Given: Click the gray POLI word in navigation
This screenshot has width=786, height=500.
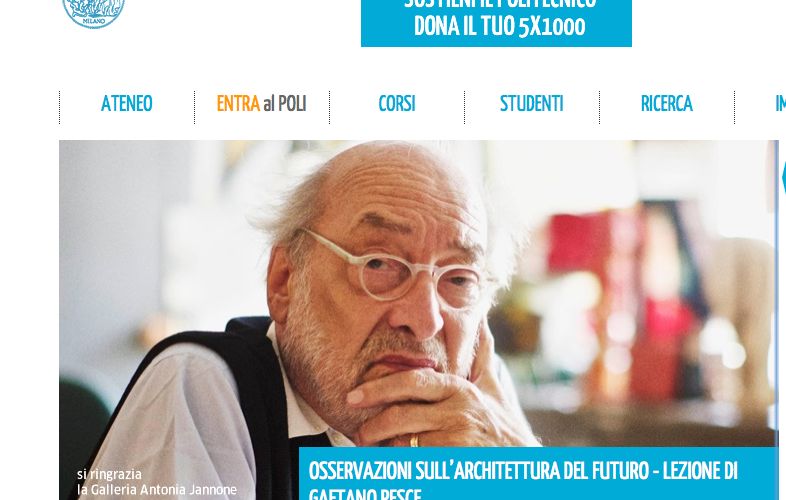Looking at the screenshot, I should tap(292, 104).
